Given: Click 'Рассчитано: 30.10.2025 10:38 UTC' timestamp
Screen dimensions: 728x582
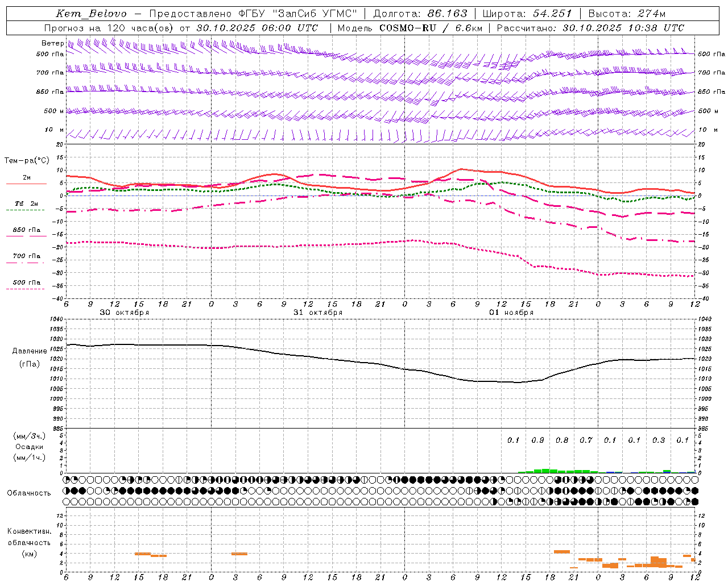Looking at the screenshot, I should point(590,28).
